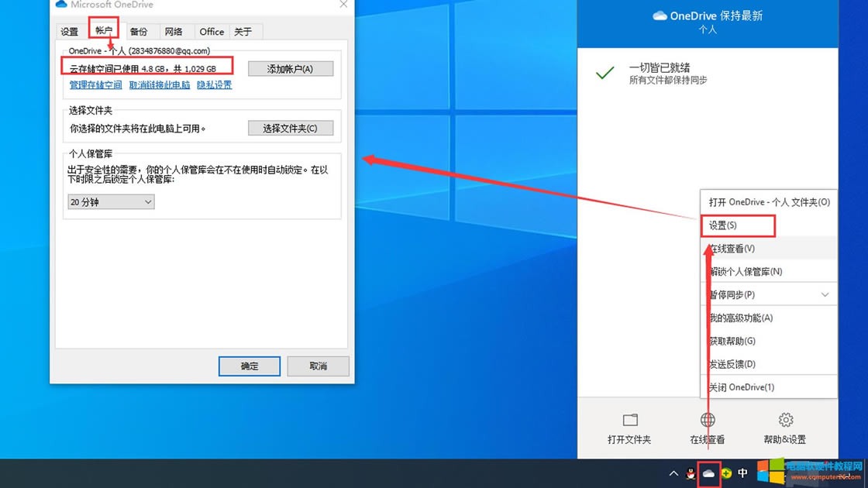
Task: Select the Office tab
Action: (x=212, y=32)
